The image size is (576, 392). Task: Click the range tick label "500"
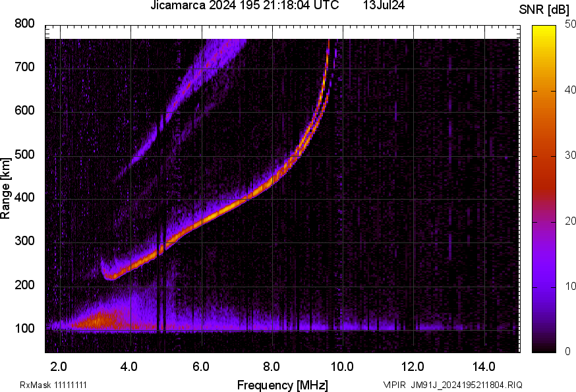point(24,154)
